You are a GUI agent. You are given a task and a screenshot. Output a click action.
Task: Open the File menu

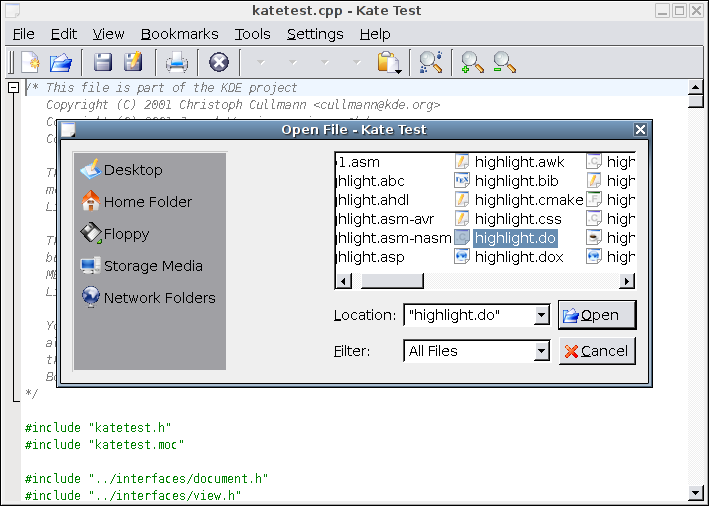pos(24,34)
